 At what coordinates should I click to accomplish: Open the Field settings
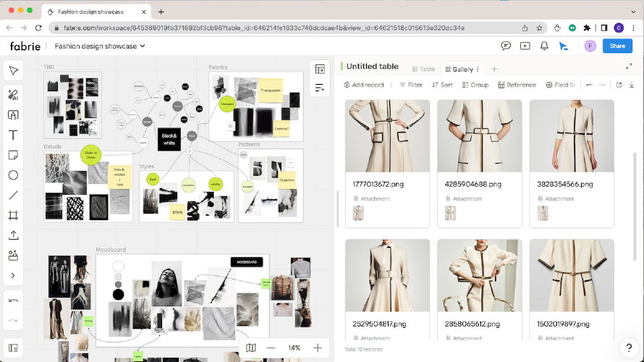(x=561, y=85)
